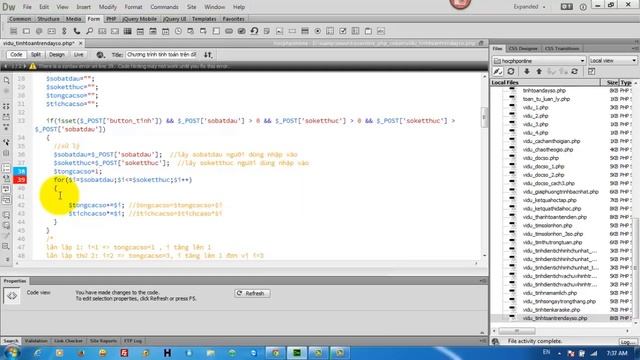Screen dimensions: 640x360
Task: Open File Management arrows dropdown
Action: (x=208, y=55)
